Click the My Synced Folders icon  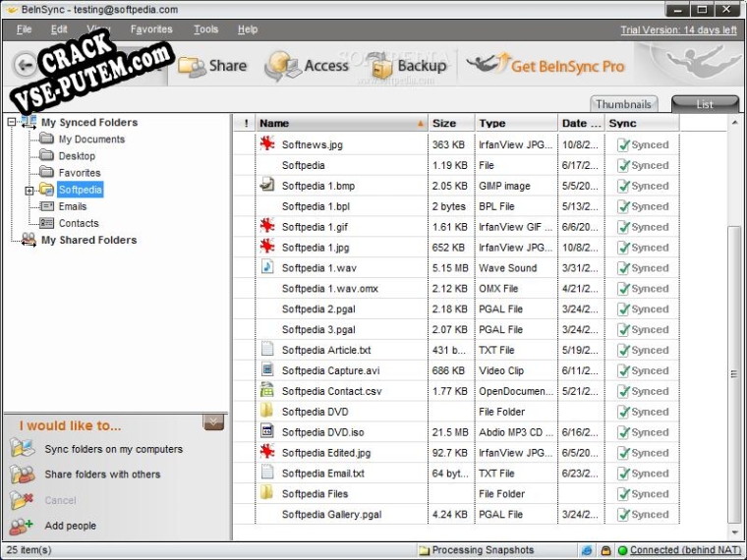(x=29, y=123)
